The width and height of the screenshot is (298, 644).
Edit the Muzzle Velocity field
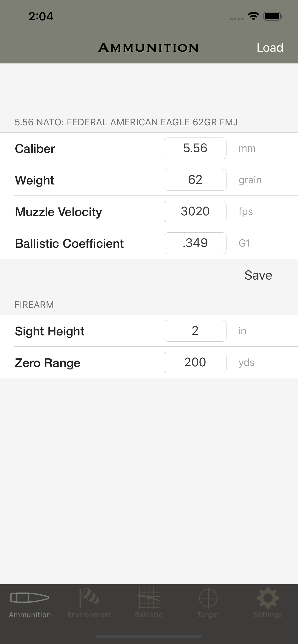click(x=195, y=212)
